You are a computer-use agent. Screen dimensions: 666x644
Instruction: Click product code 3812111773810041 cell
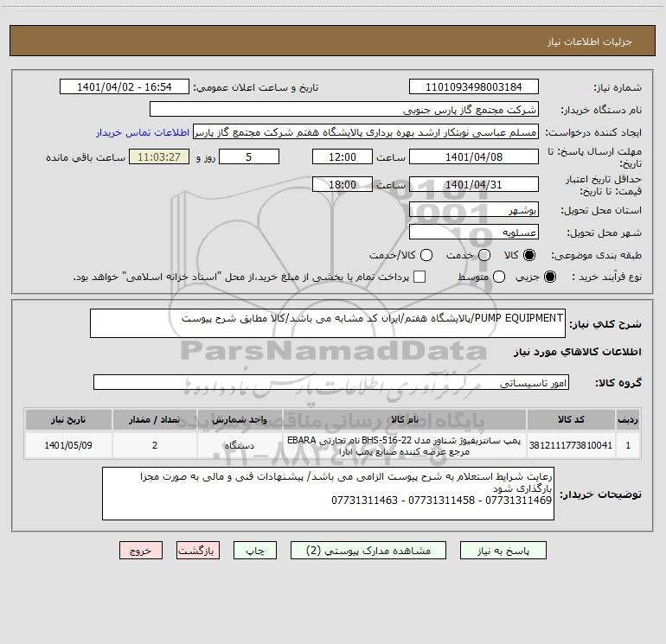pos(571,445)
